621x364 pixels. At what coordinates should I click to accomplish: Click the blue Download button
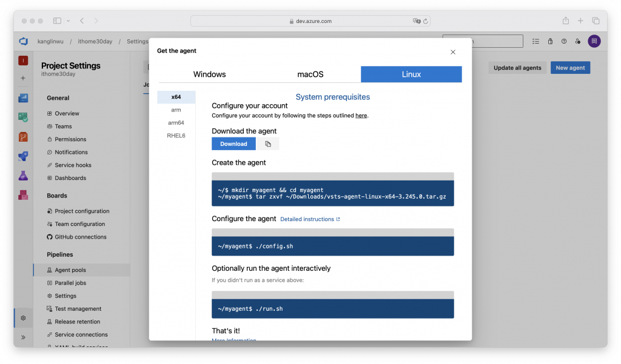(233, 144)
